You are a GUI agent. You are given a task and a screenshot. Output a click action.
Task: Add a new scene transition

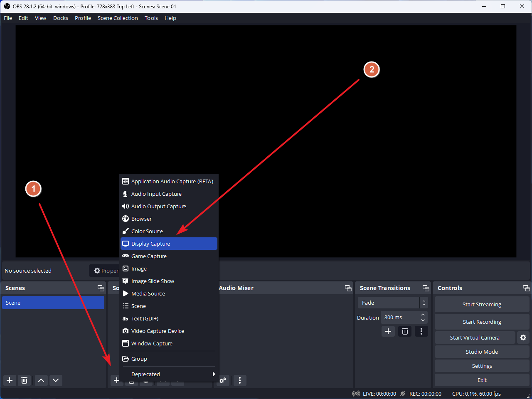388,331
